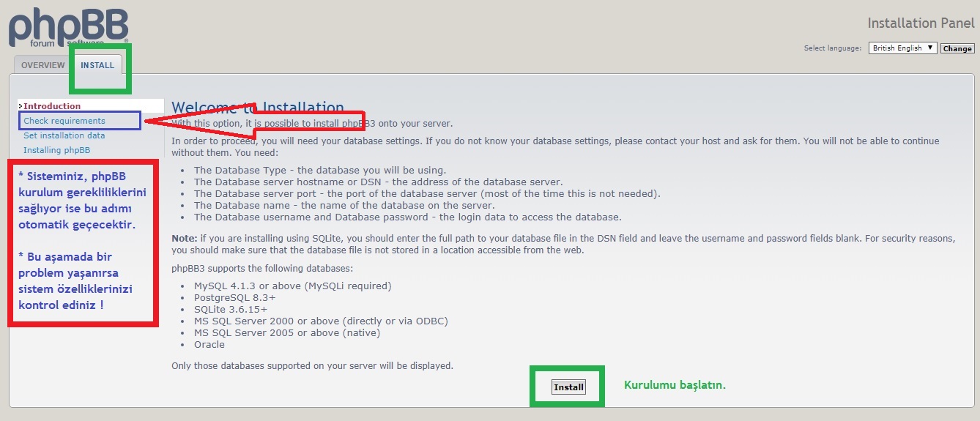Click the 'SQLite 3.6.15+' list item
980x421 pixels.
click(231, 309)
